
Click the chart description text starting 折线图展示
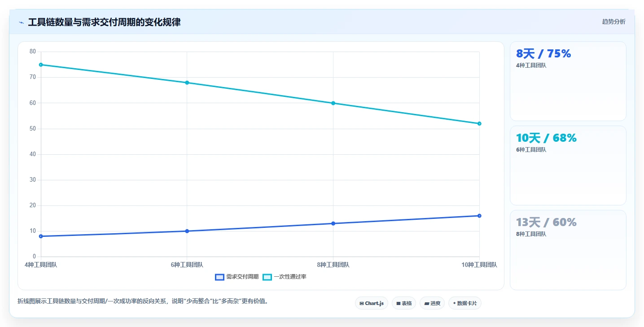143,301
